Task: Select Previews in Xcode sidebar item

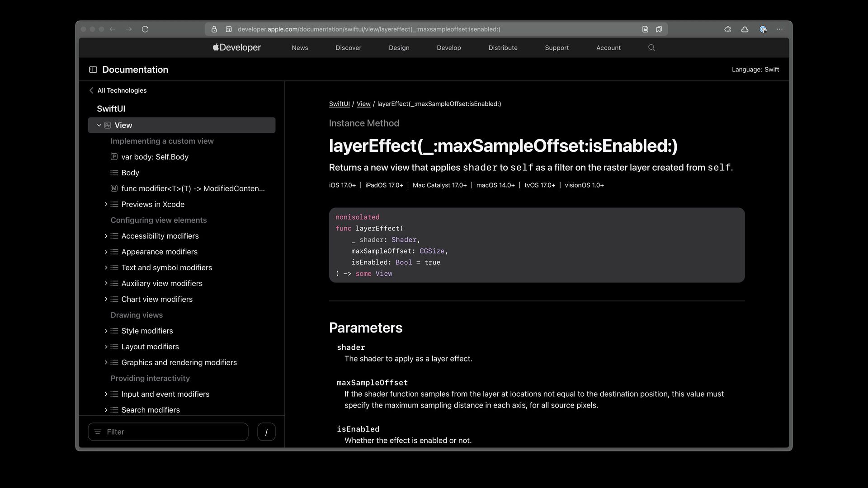Action: tap(153, 204)
